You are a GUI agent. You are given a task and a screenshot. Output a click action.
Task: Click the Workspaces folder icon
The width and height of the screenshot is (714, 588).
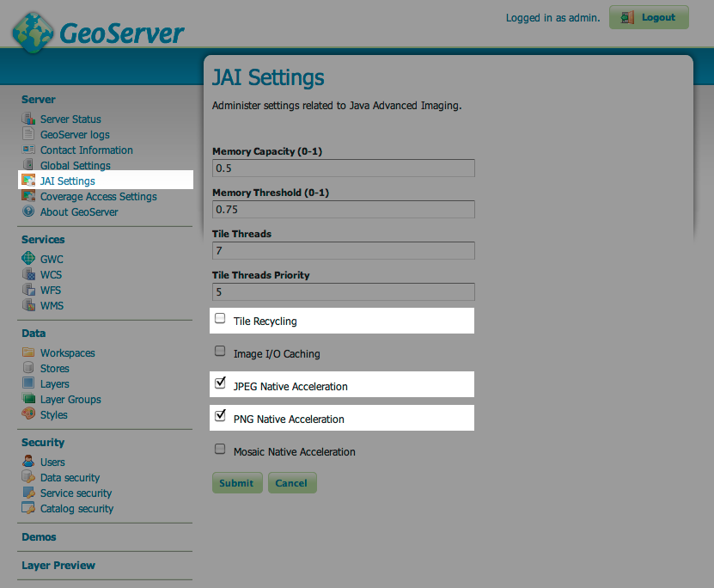(28, 352)
